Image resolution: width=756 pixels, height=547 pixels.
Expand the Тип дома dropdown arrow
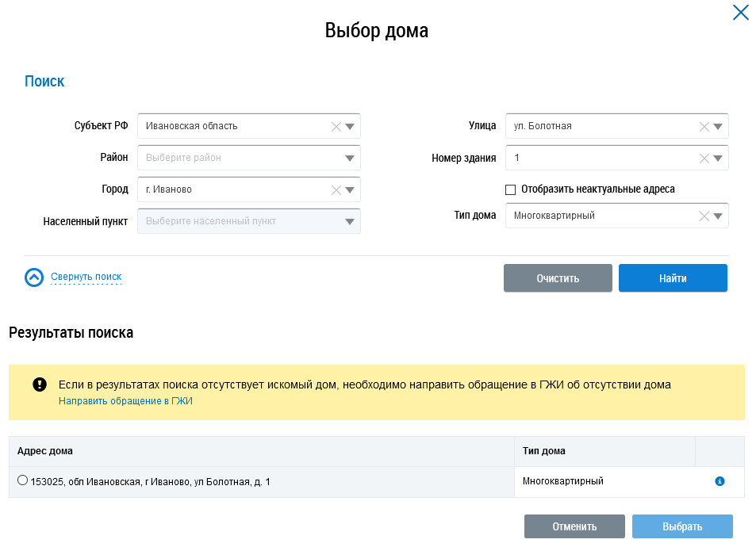(x=718, y=216)
